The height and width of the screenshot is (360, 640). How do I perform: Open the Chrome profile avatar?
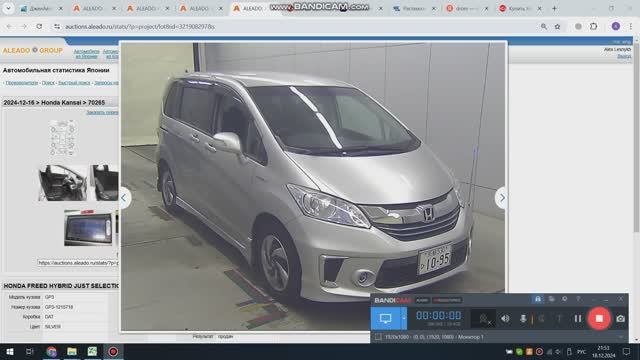pos(616,26)
